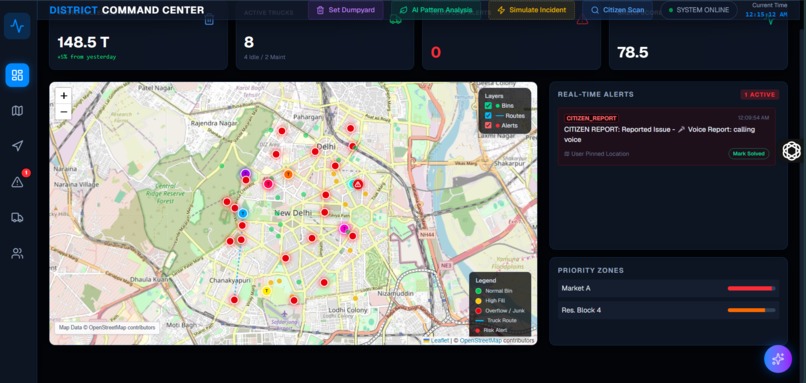Viewport: 806px width, 383px height.
Task: Click the Normal Bin legend entry
Action: tap(493, 291)
